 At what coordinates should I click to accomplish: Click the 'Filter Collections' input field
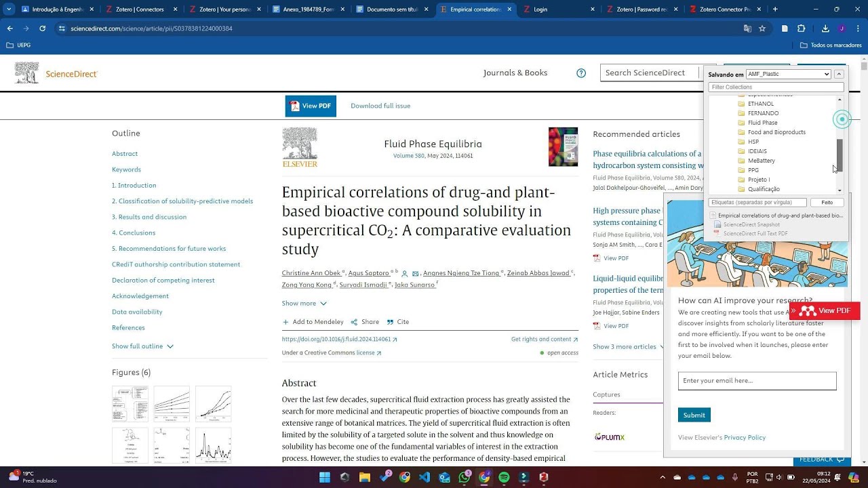[x=776, y=87]
